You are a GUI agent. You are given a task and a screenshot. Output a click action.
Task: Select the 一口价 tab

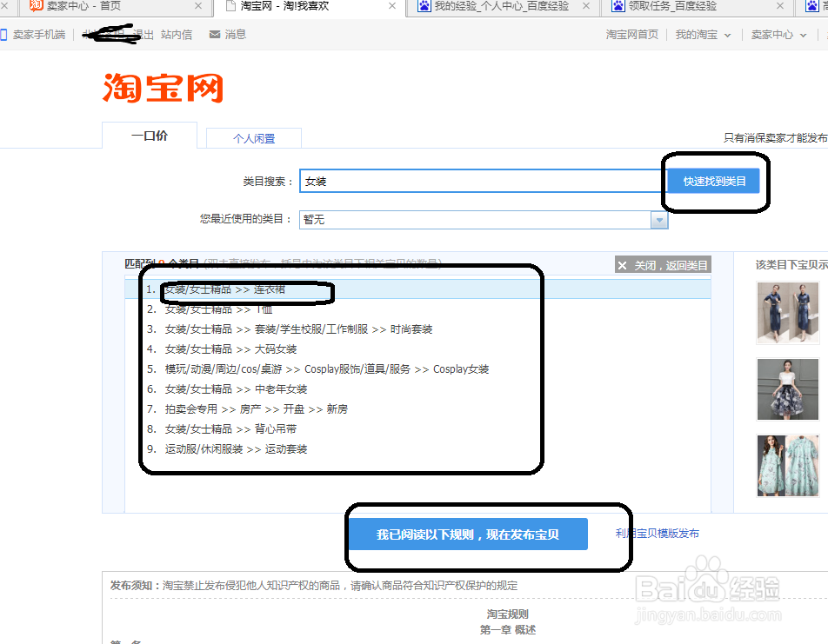(150, 136)
